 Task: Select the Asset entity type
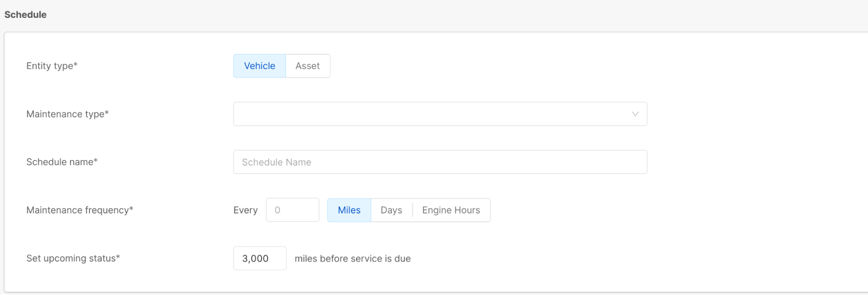[308, 66]
